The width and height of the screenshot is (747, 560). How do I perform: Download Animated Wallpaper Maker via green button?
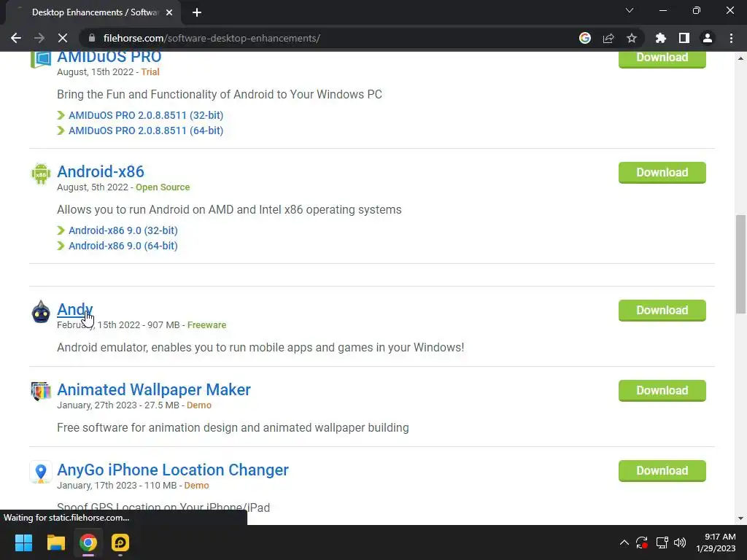(x=662, y=391)
